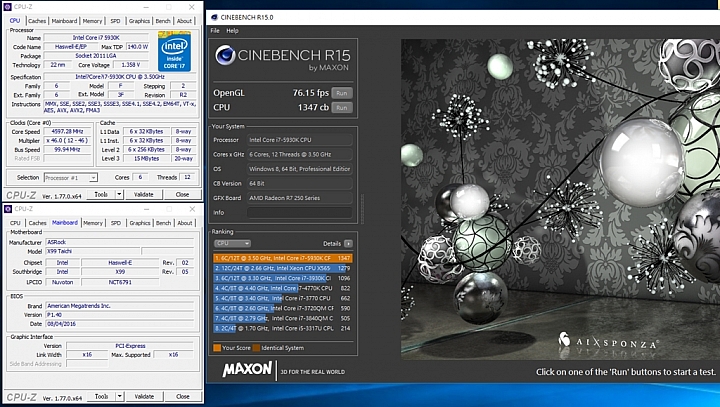Open the Tools dropdown arrow in bottom CPU-Z
Image resolution: width=720 pixels, height=407 pixels.
coord(119,396)
